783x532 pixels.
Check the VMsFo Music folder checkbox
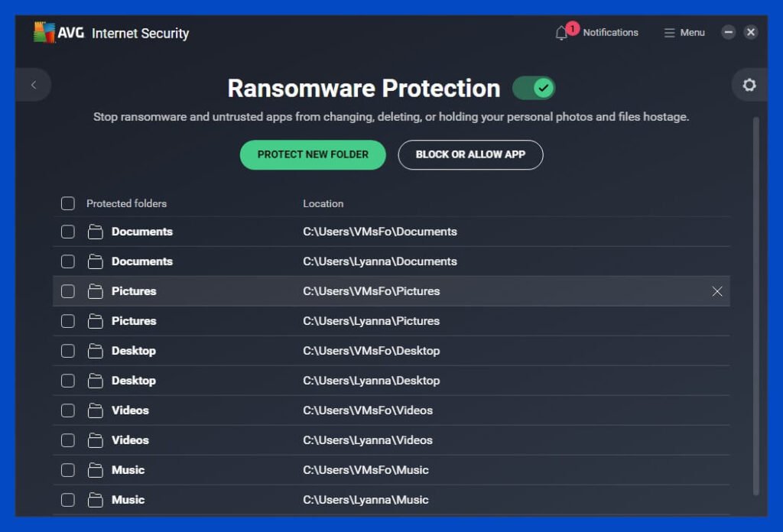pos(68,470)
